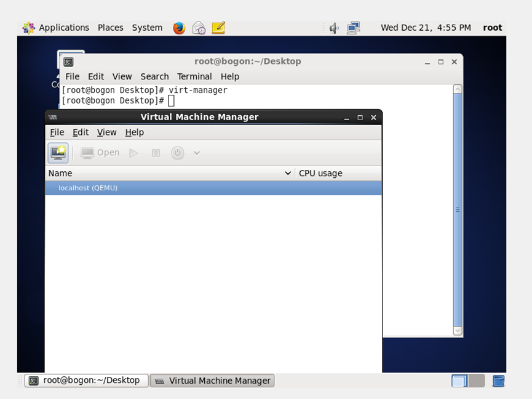The width and height of the screenshot is (532, 399).
Task: Click the volume speaker icon
Action: 334,28
